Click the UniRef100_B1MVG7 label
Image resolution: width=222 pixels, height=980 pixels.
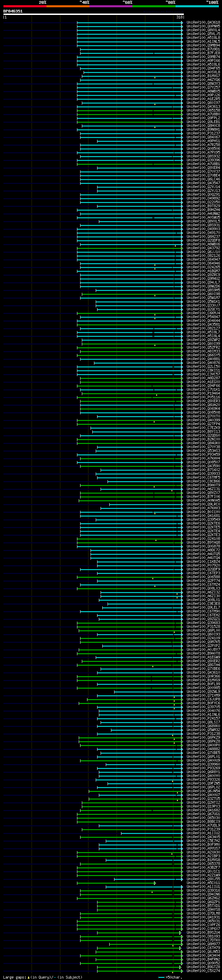click(203, 76)
